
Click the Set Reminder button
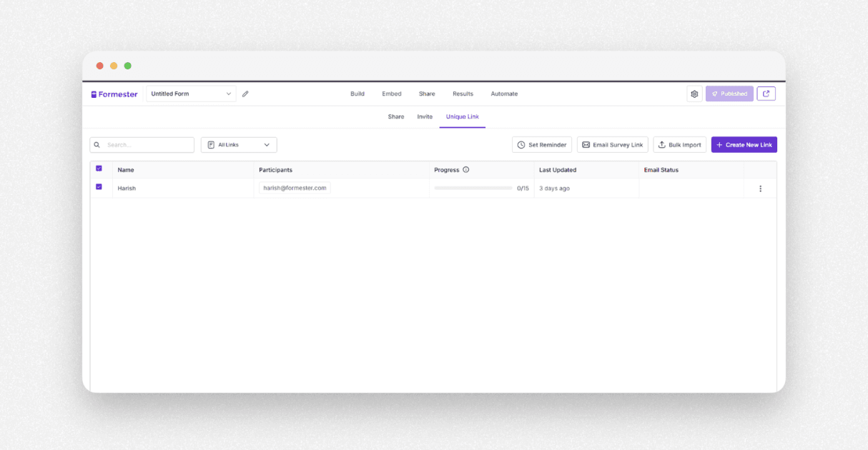(x=541, y=145)
